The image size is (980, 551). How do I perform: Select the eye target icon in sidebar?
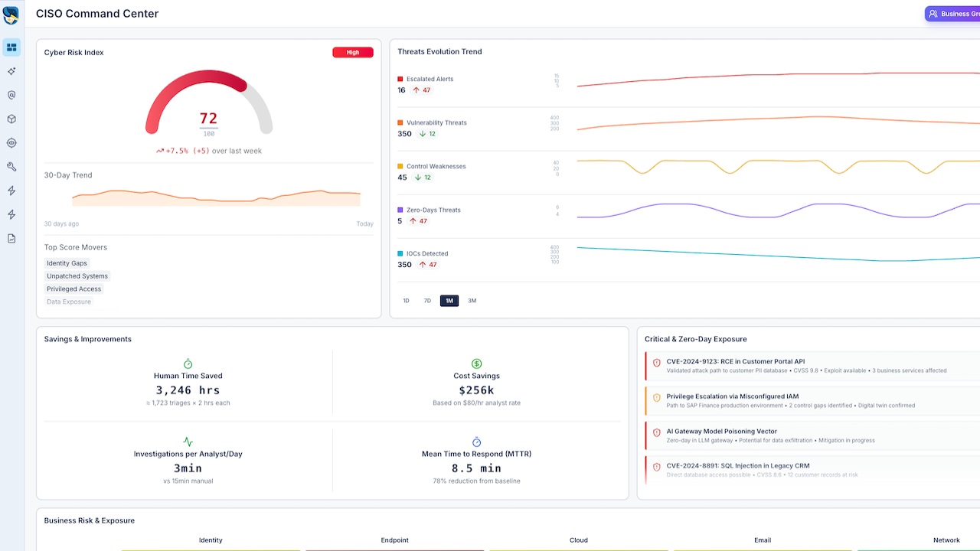click(x=11, y=142)
